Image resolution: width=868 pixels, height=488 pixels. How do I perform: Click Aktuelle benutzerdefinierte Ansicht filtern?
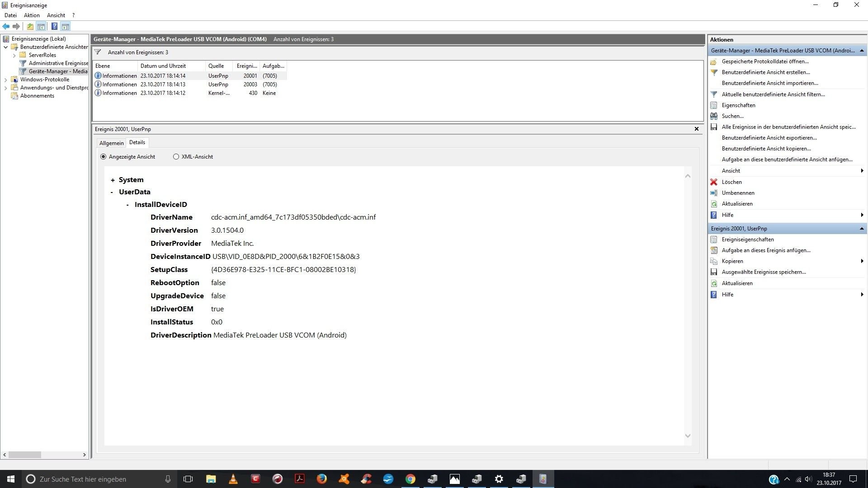pyautogui.click(x=773, y=94)
